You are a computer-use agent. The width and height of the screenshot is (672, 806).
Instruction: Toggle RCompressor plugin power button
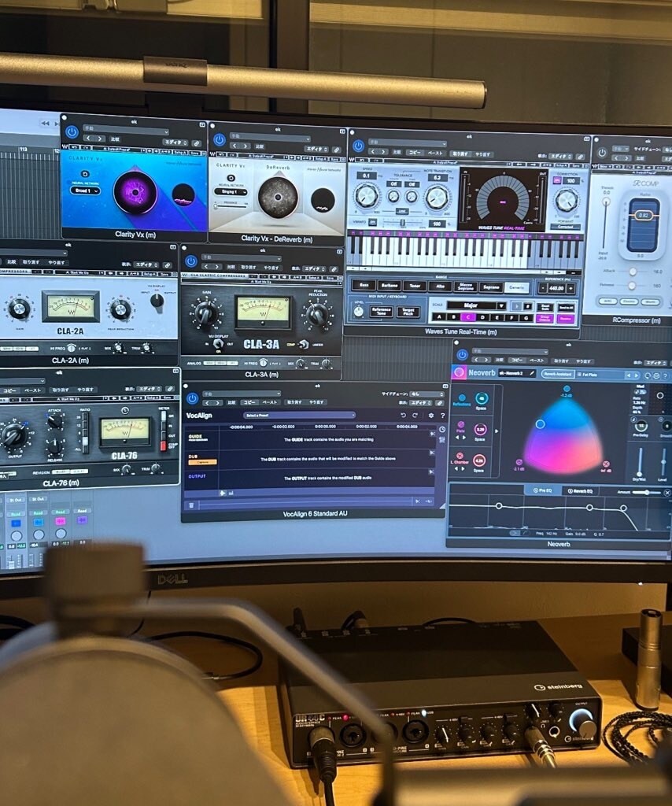[602, 153]
